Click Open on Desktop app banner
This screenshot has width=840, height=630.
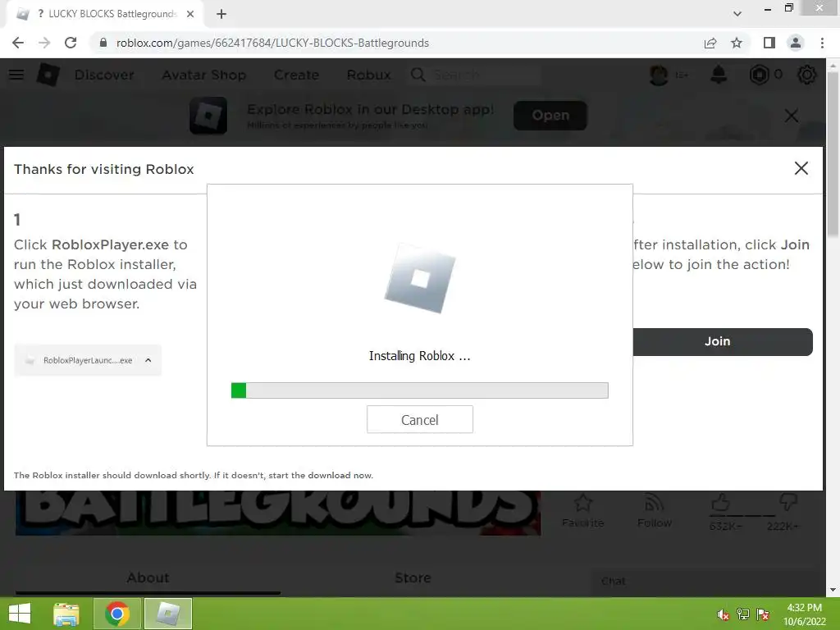[x=550, y=115]
